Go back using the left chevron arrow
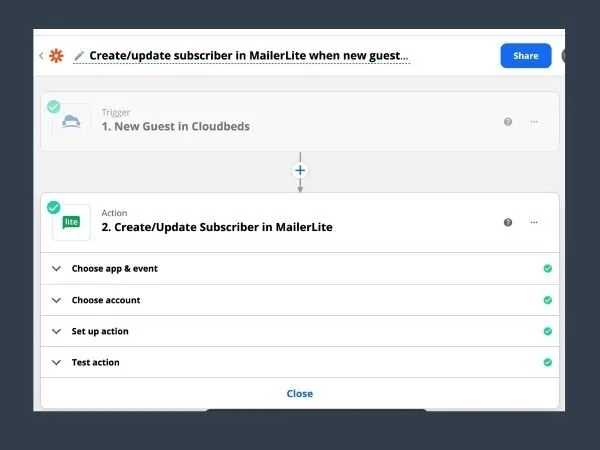Image resolution: width=600 pixels, height=450 pixels. [41, 56]
